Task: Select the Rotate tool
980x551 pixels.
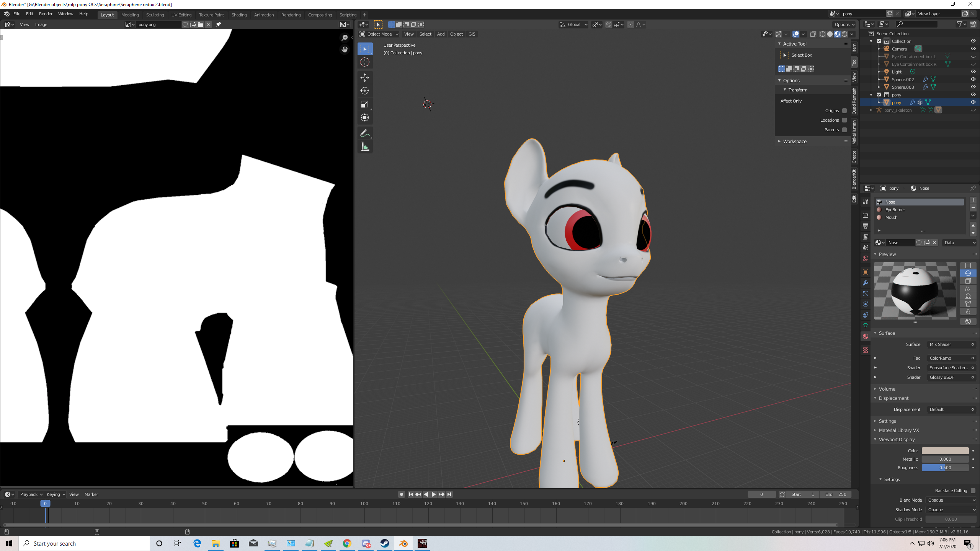Action: 364,91
